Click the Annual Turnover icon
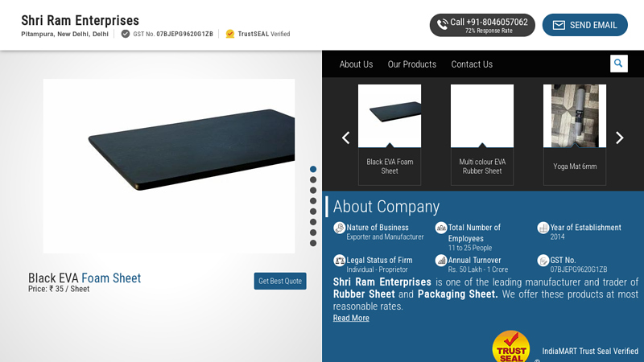This screenshot has height=362, width=644. point(440,260)
